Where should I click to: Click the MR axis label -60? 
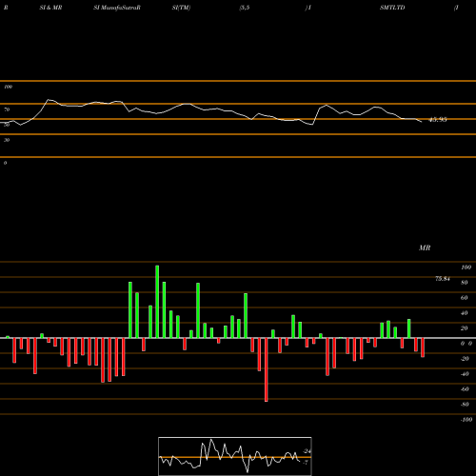coord(465,389)
